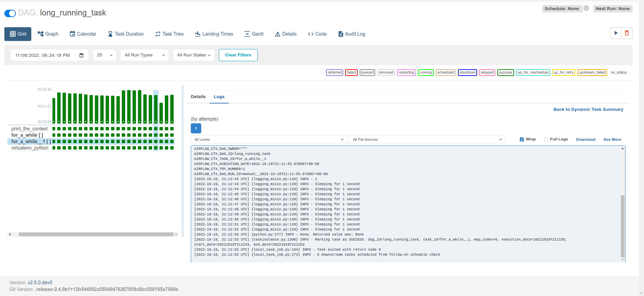The image size is (644, 296).
Task: Toggle the DAG pause/unpause switch
Action: [x=10, y=13]
